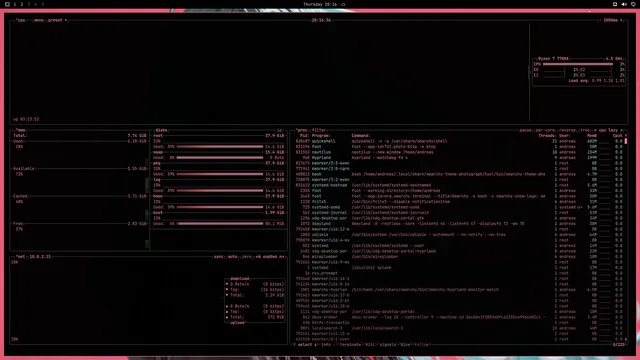This screenshot has height=360, width=640.
Task: Toggle reverse sorting of processes
Action: 567,130
